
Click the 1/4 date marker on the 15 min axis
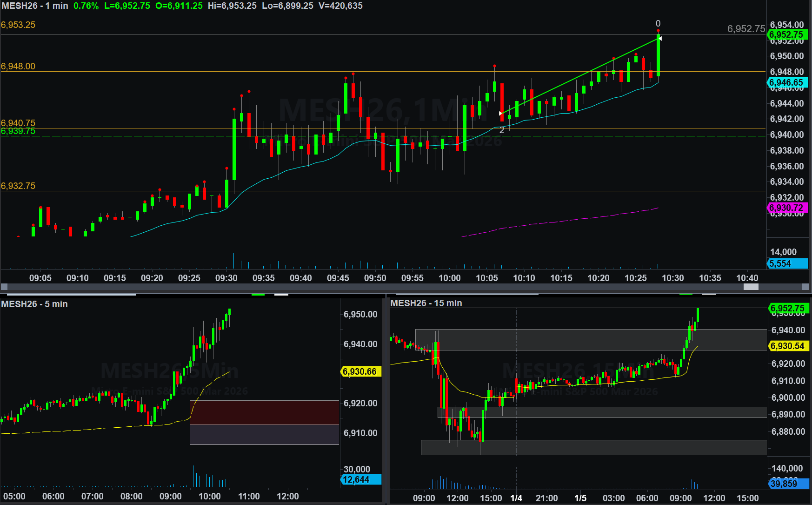(x=516, y=498)
